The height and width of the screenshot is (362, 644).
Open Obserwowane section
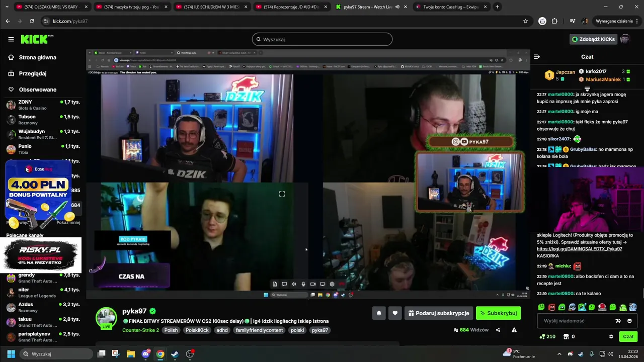pos(32,89)
